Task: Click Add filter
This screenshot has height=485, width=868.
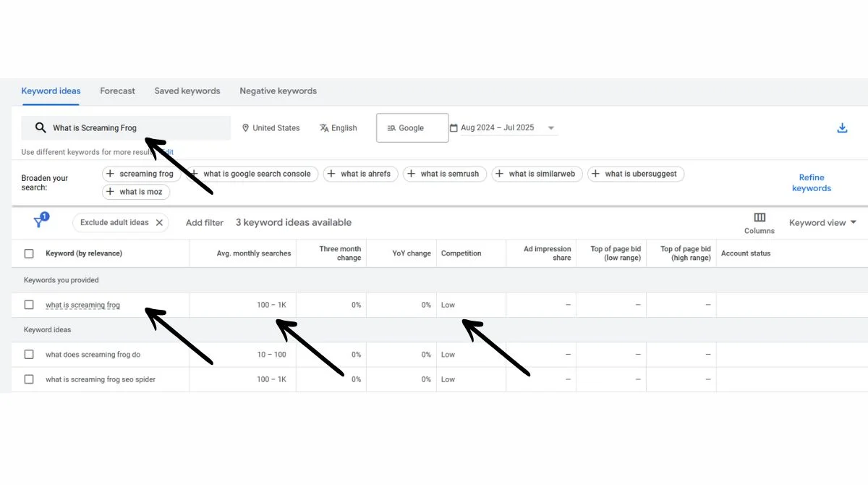Action: click(205, 222)
